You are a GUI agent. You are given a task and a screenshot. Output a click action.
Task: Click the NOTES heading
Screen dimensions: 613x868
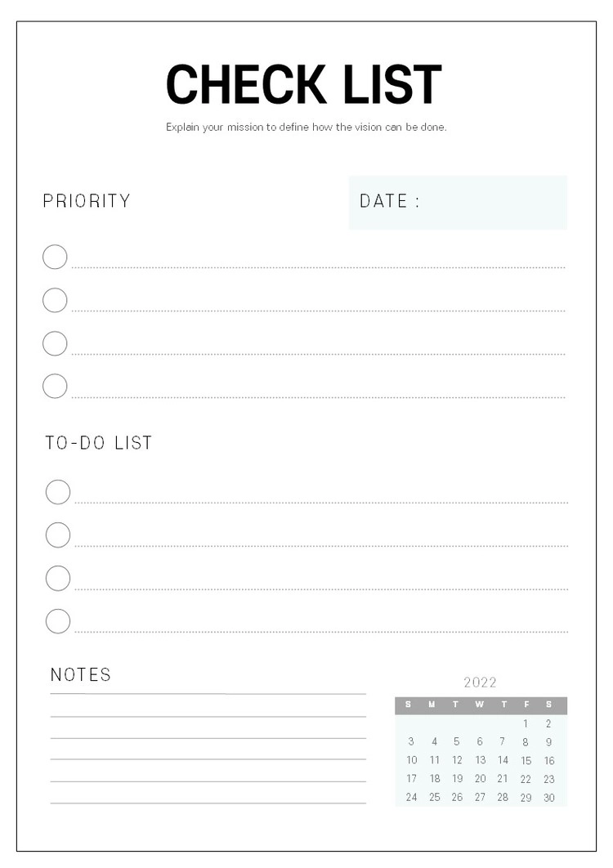[81, 675]
